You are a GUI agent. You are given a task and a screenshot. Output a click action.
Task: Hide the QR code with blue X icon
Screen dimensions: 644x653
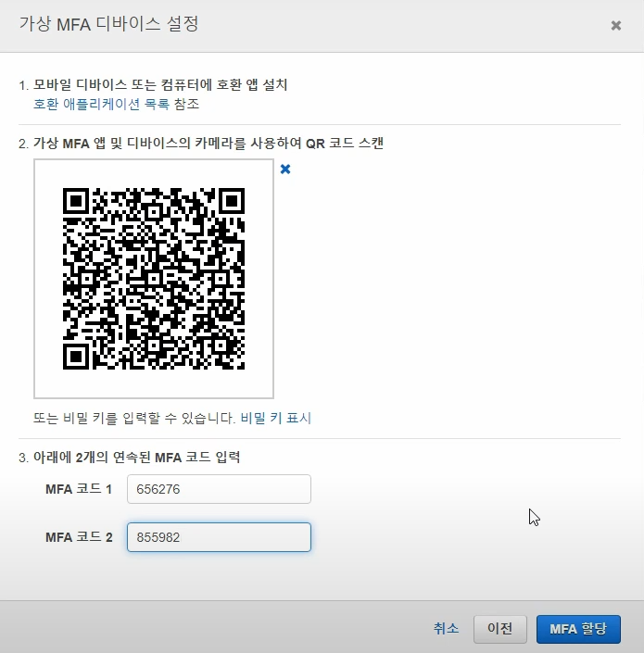pyautogui.click(x=285, y=170)
